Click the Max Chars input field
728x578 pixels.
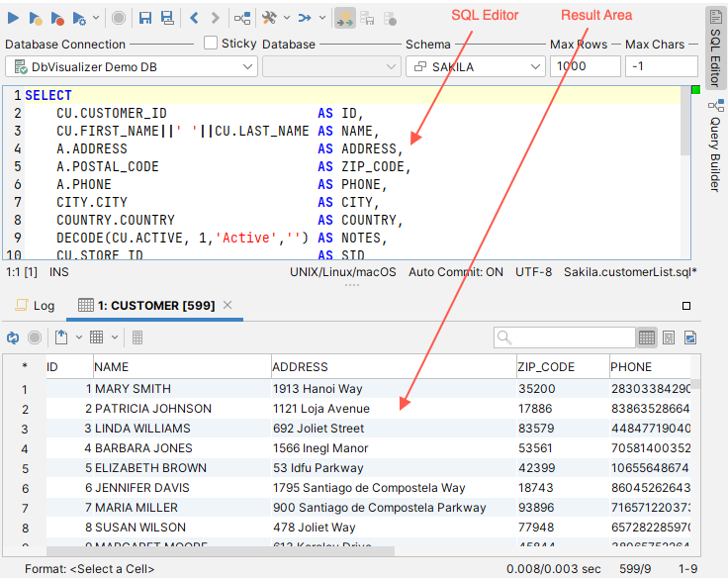(x=662, y=66)
